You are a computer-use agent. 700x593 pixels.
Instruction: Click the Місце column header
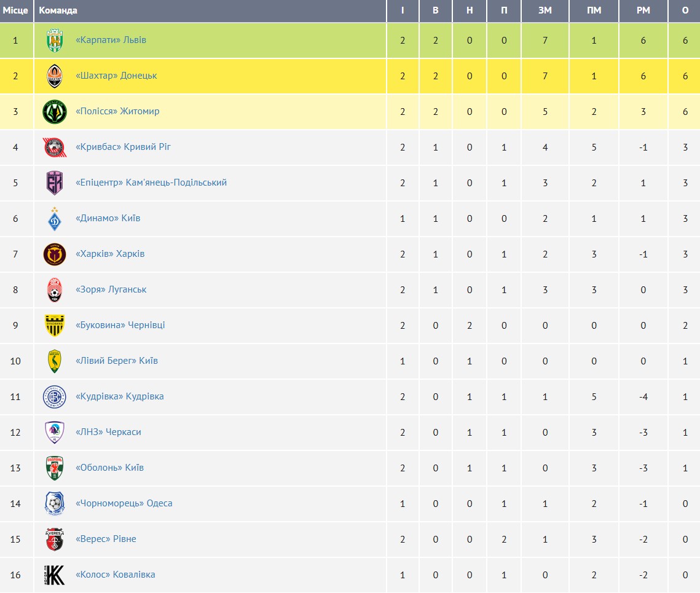(15, 10)
